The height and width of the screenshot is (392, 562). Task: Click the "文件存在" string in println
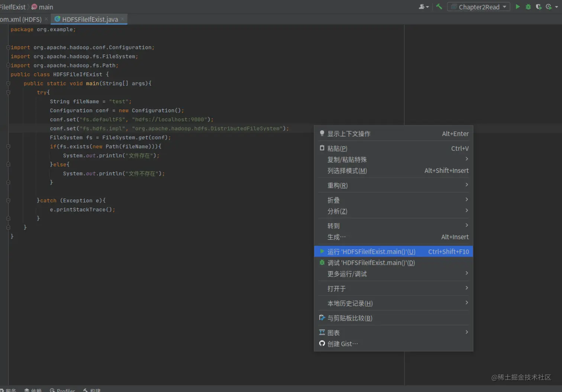coord(139,155)
